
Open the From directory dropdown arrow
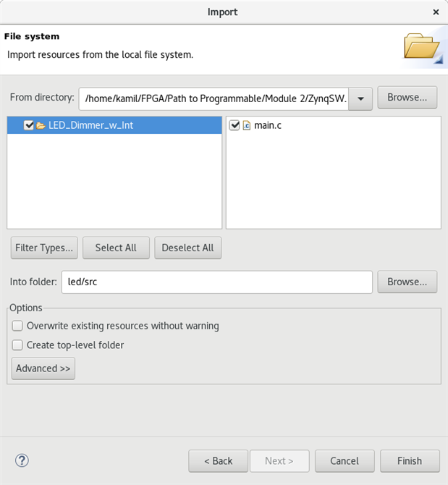[360, 98]
